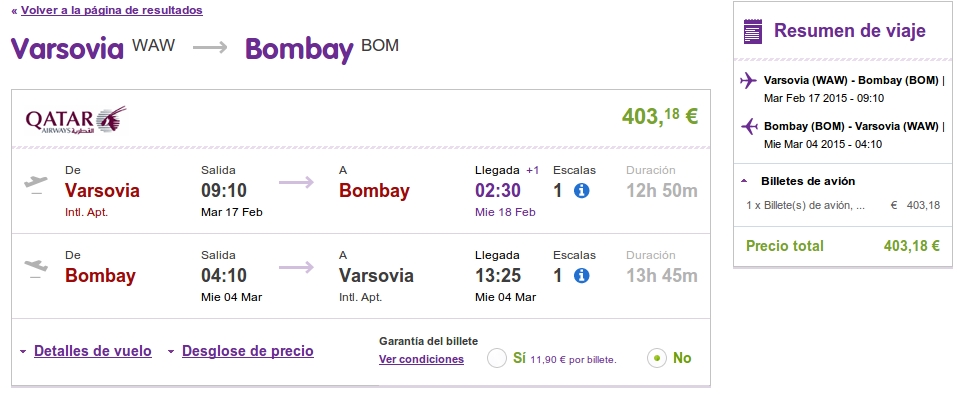957x398 pixels.
Task: Click the outbound arrival time 02:30
Action: click(x=498, y=191)
